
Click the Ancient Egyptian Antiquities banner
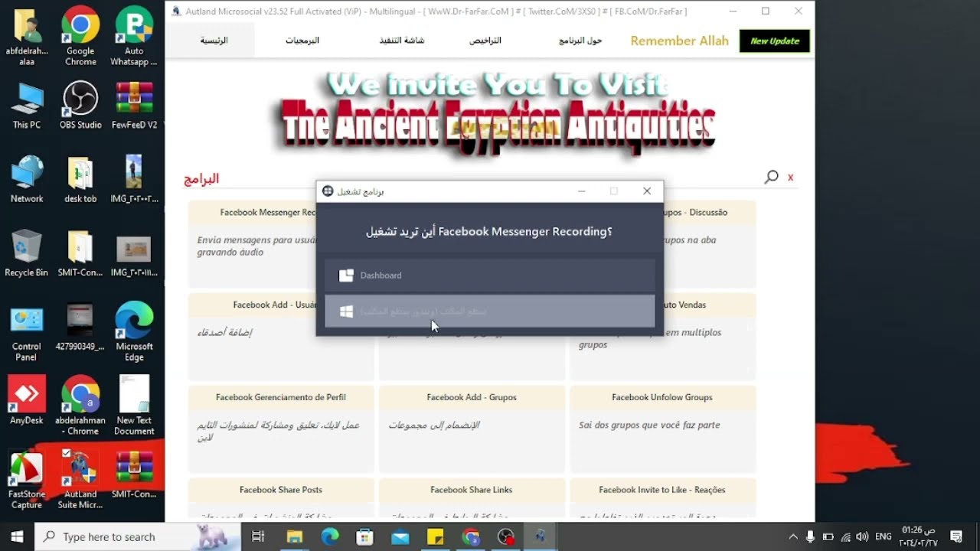pyautogui.click(x=495, y=115)
